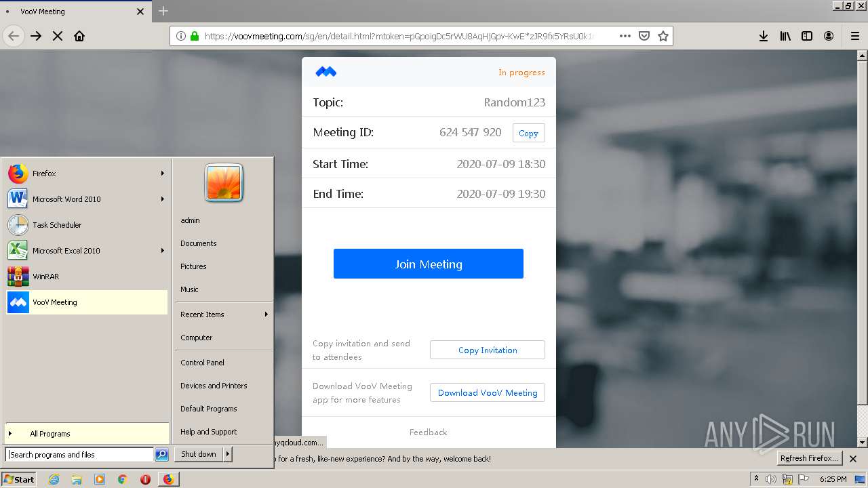
Task: Select the VooV Meeting browser tab
Action: point(75,12)
